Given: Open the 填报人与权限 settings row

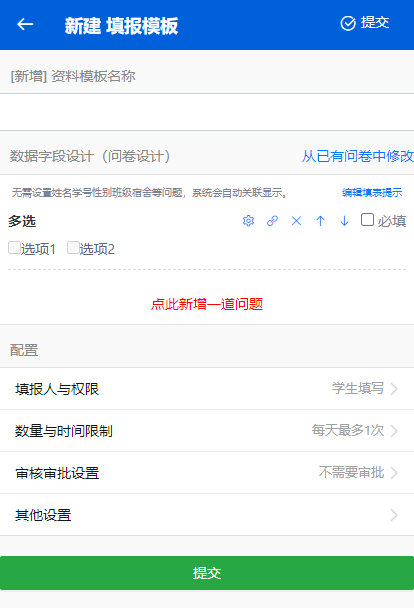Looking at the screenshot, I should point(207,389).
